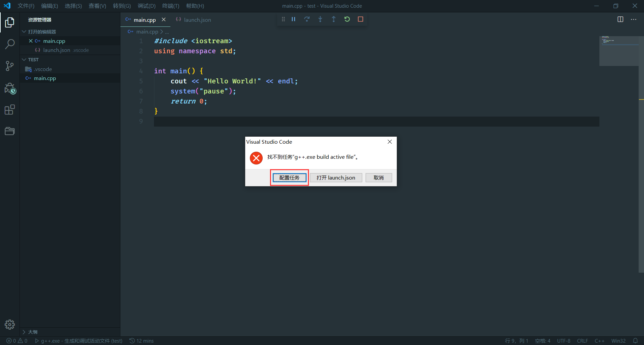This screenshot has width=644, height=345.
Task: Close the main.cpp editor tab
Action: [164, 20]
